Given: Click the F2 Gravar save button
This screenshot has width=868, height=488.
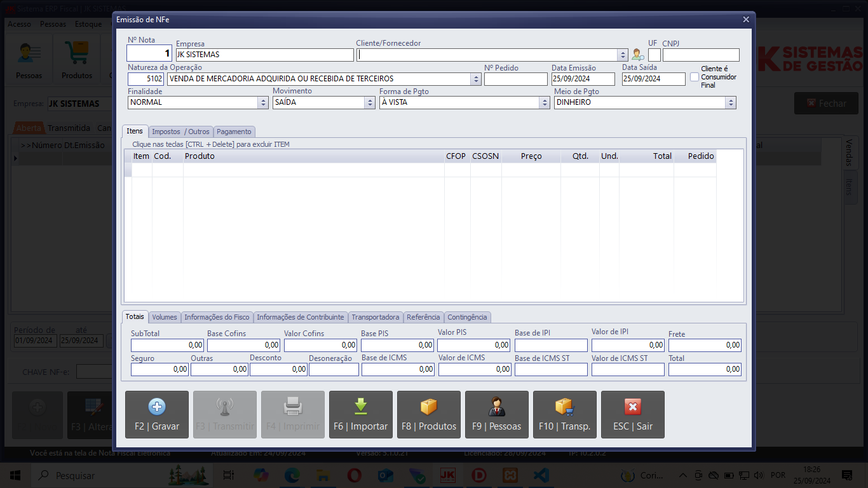Looking at the screenshot, I should tap(157, 414).
